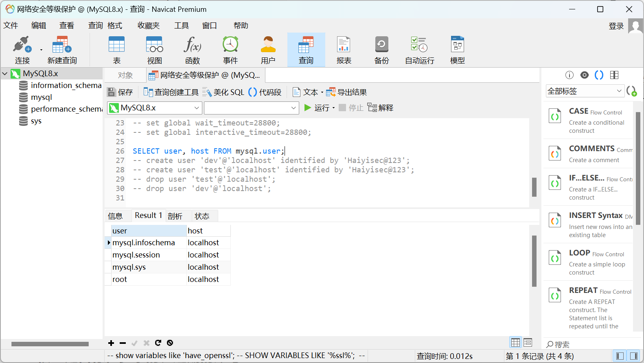The image size is (644, 363).
Task: Click the 事件 (Event) clock icon
Action: pyautogui.click(x=230, y=50)
